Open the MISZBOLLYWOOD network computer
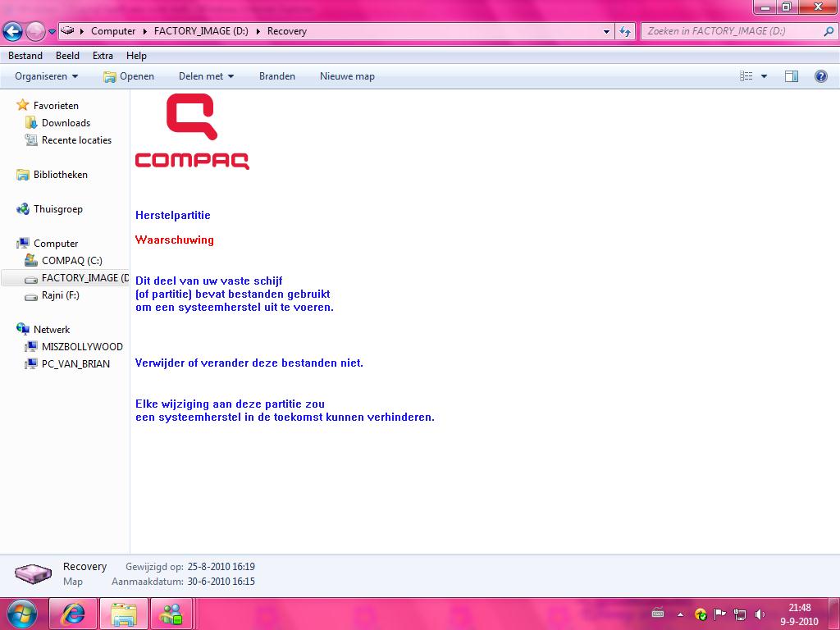This screenshot has height=630, width=840. 82,347
